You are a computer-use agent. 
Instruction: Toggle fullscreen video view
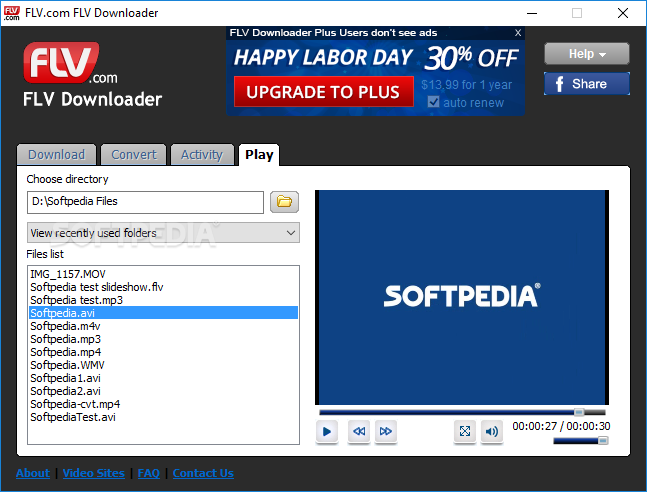(465, 431)
